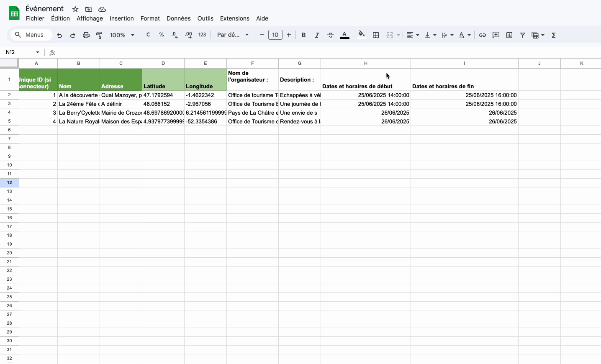Open horizontal align dropdown
Image resolution: width=601 pixels, height=364 pixels.
click(x=413, y=35)
